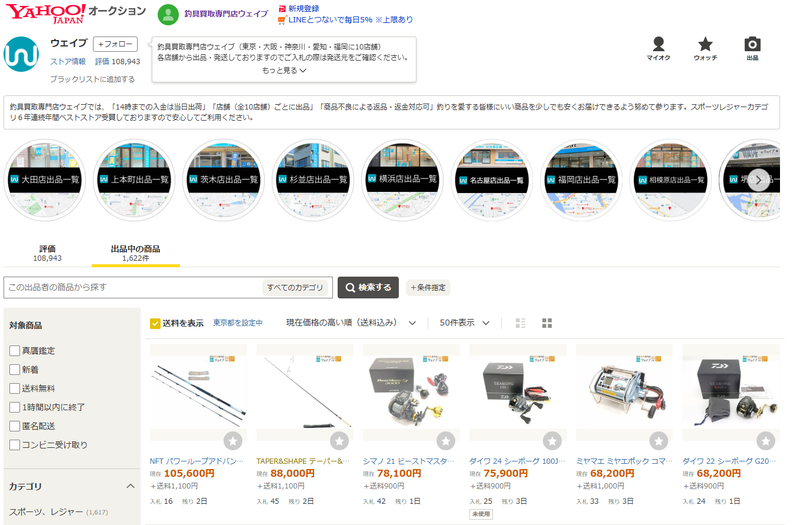Collapse the カテゴリ sidebar section
The height and width of the screenshot is (525, 800).
[x=131, y=486]
